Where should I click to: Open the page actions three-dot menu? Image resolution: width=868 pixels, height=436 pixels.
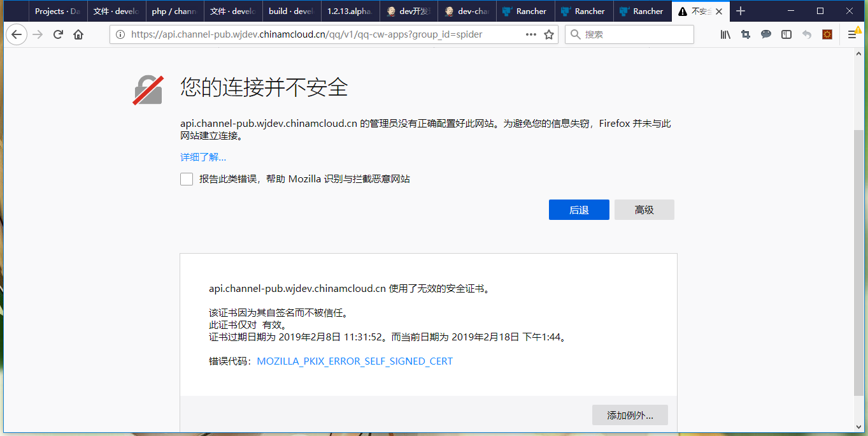tap(531, 34)
